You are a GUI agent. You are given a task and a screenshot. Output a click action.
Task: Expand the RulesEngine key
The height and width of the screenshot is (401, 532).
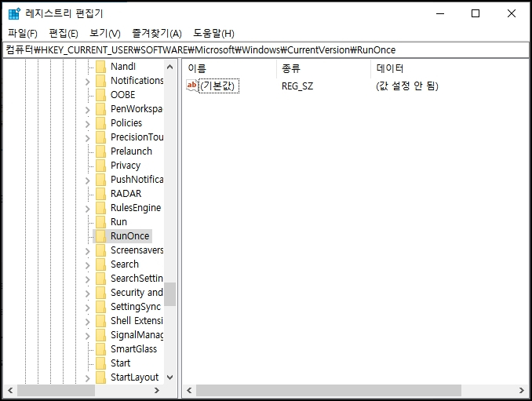pos(88,209)
